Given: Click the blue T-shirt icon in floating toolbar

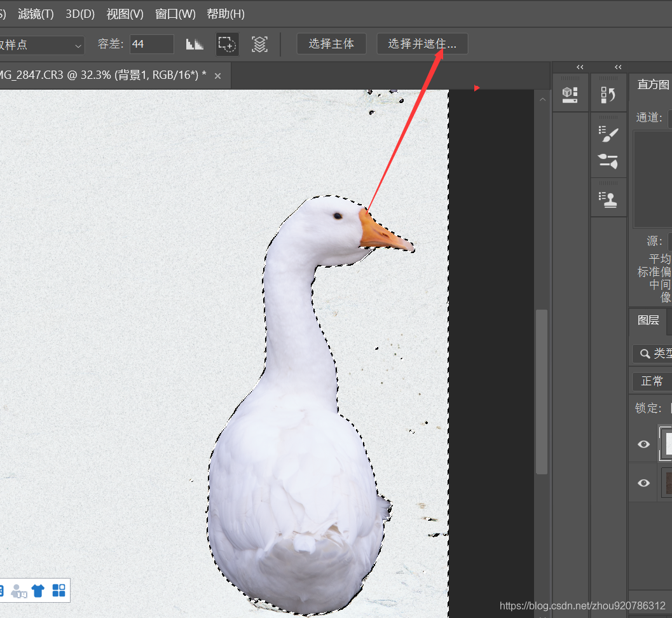Looking at the screenshot, I should click(38, 591).
